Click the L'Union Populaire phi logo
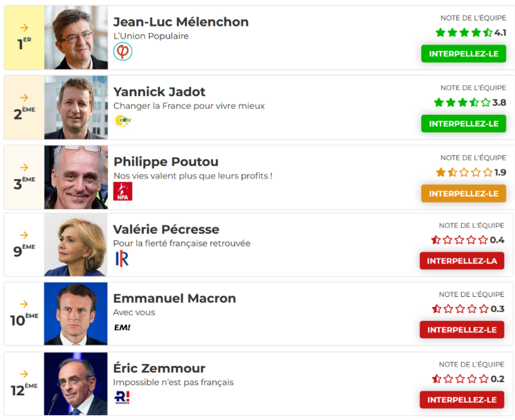The width and height of the screenshot is (515, 420). point(123,51)
